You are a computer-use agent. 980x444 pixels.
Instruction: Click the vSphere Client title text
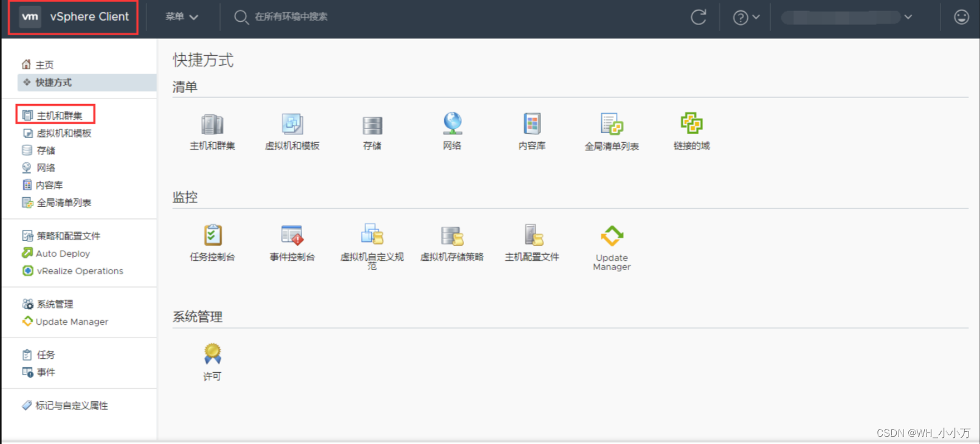[89, 16]
